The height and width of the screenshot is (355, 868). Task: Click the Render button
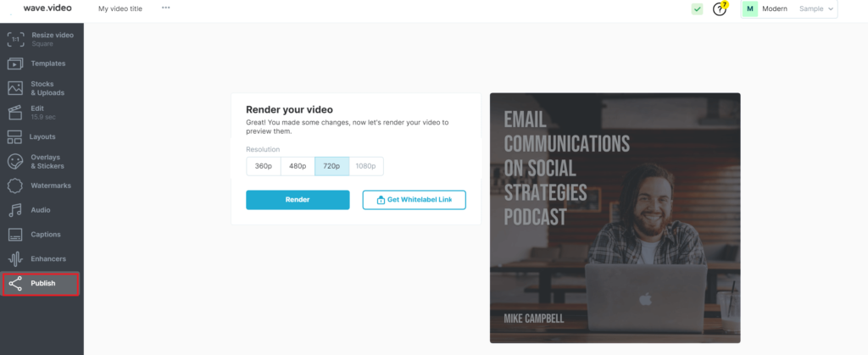coord(298,200)
